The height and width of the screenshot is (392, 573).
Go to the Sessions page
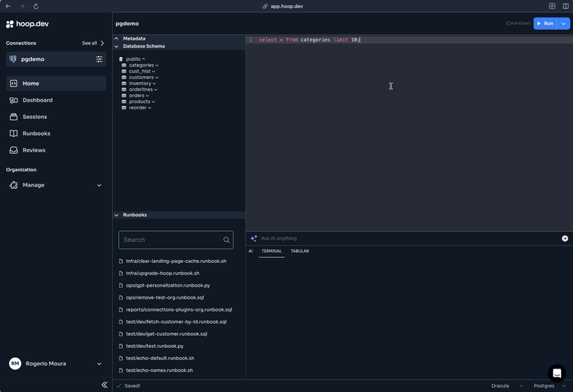tap(34, 117)
